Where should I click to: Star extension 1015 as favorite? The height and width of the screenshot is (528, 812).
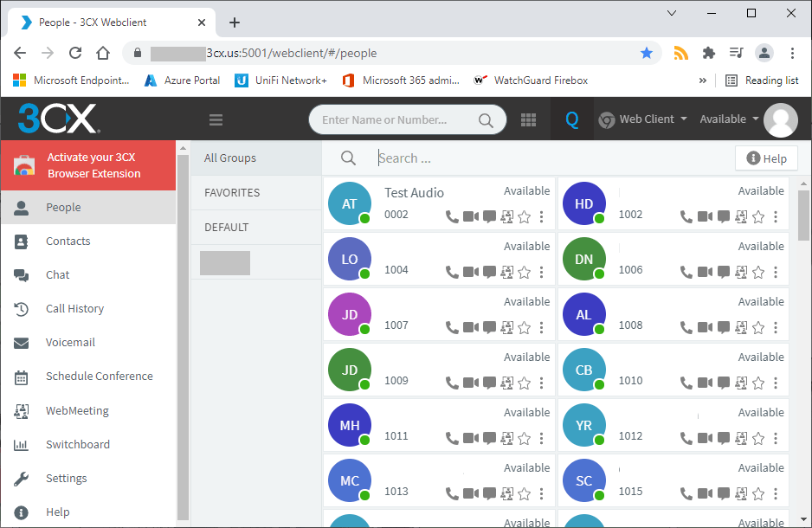click(x=758, y=494)
